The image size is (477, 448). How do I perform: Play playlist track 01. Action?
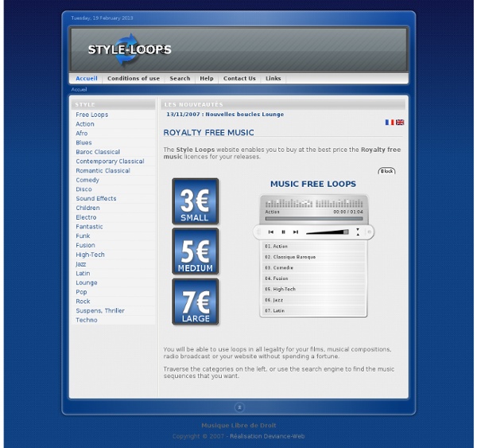[x=314, y=246]
